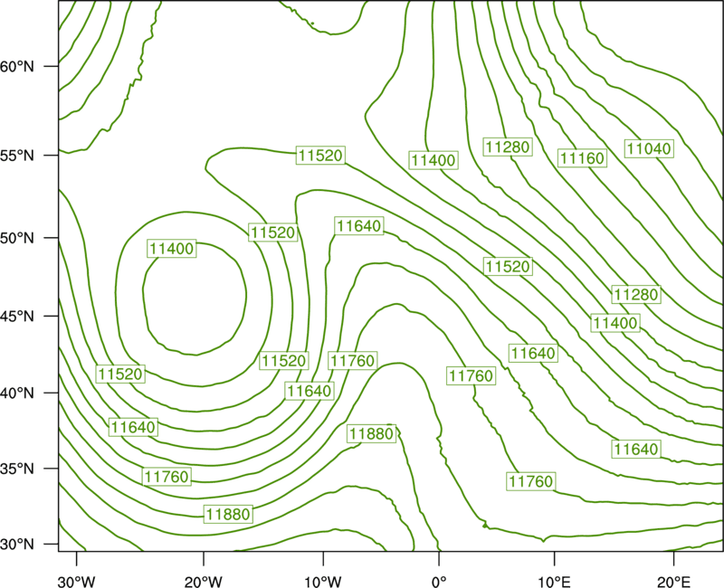The width and height of the screenshot is (724, 588).
Task: Click the 50°N latitude axis label
Action: coord(17,238)
